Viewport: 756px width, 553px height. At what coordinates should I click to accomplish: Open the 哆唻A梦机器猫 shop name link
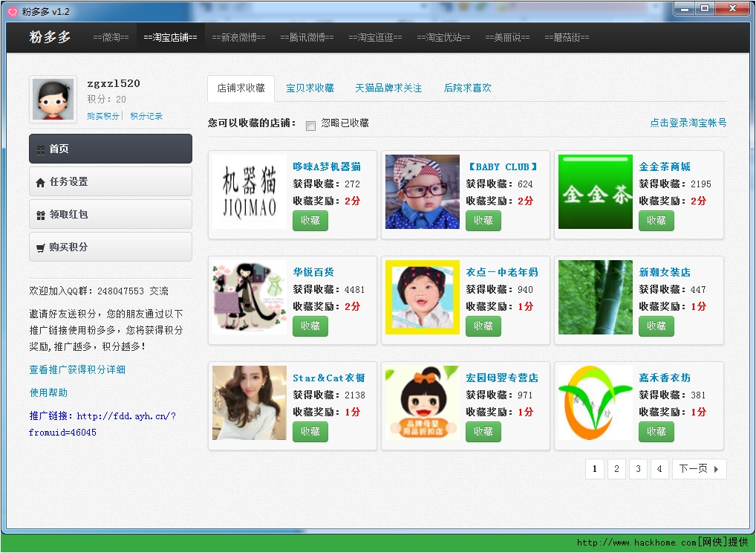coord(327,166)
